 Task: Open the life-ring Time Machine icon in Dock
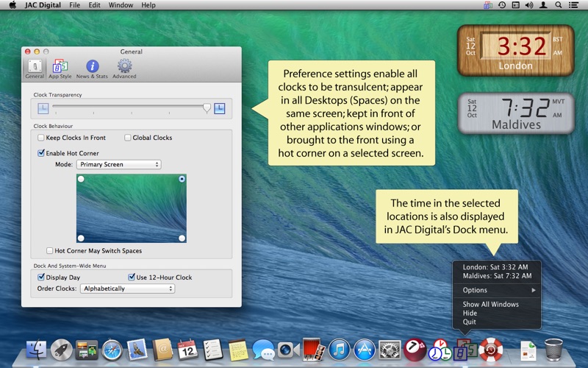click(490, 350)
